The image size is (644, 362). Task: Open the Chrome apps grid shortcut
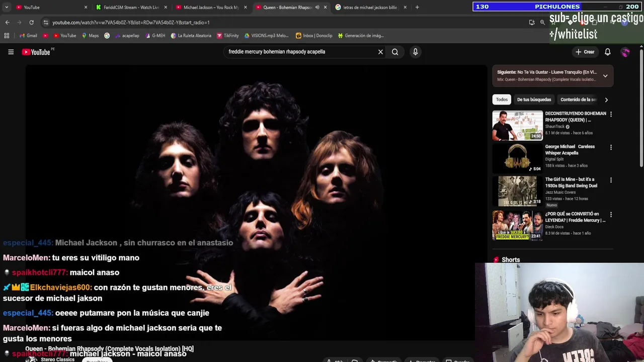7,36
